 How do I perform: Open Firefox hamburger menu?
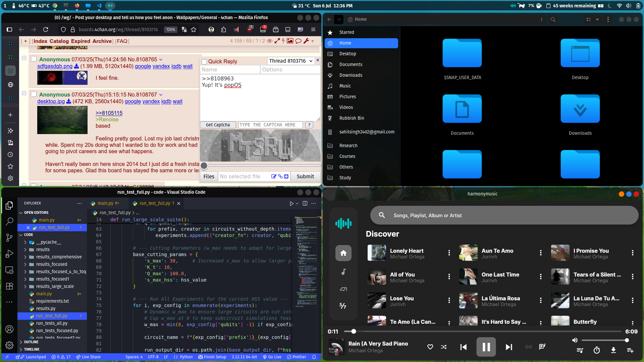(x=313, y=29)
